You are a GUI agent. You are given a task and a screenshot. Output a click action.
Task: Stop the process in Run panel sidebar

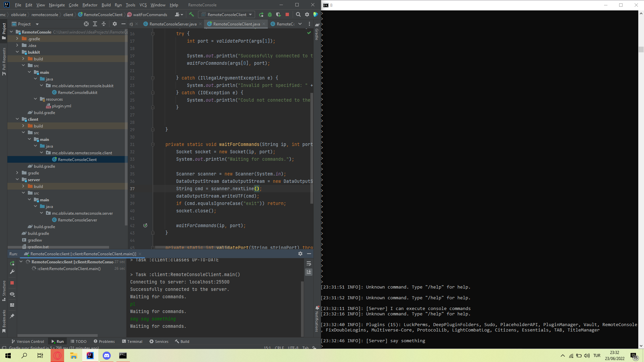click(x=12, y=283)
